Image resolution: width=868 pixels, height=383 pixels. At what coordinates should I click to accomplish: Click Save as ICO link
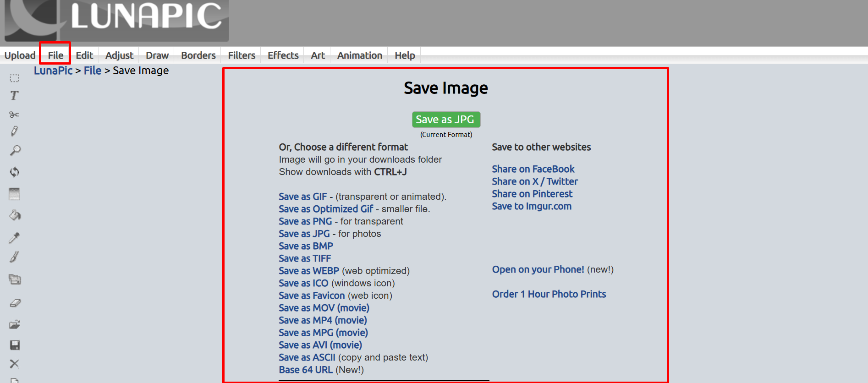tap(304, 283)
